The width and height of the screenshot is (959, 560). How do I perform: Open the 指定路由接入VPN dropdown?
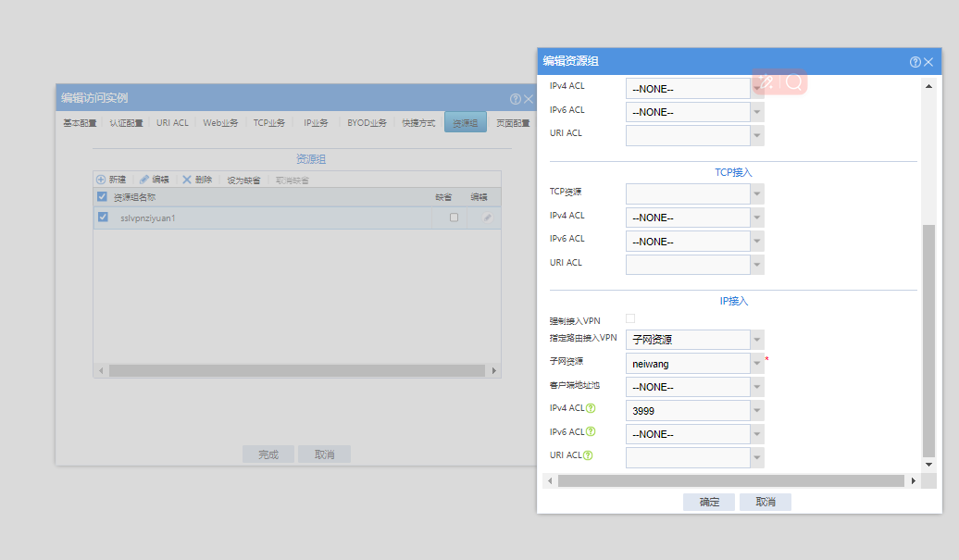(x=757, y=340)
